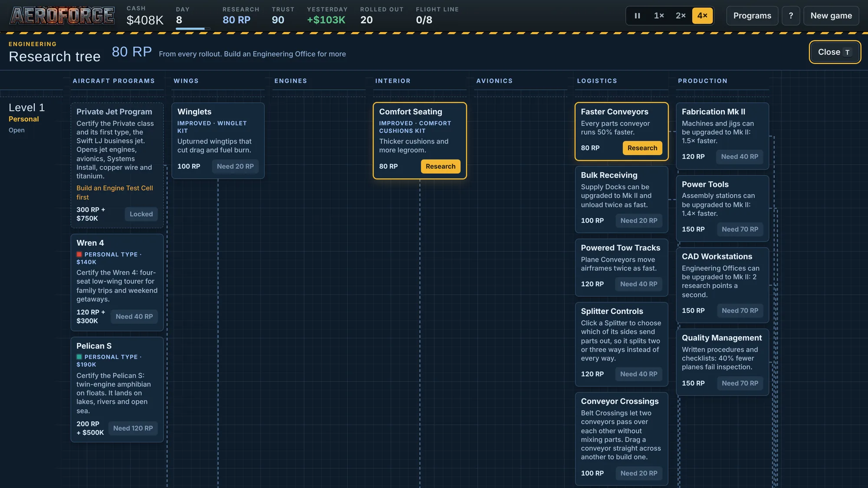Screen dimensions: 868x488
Task: Open the Programs panel
Action: pyautogui.click(x=752, y=16)
